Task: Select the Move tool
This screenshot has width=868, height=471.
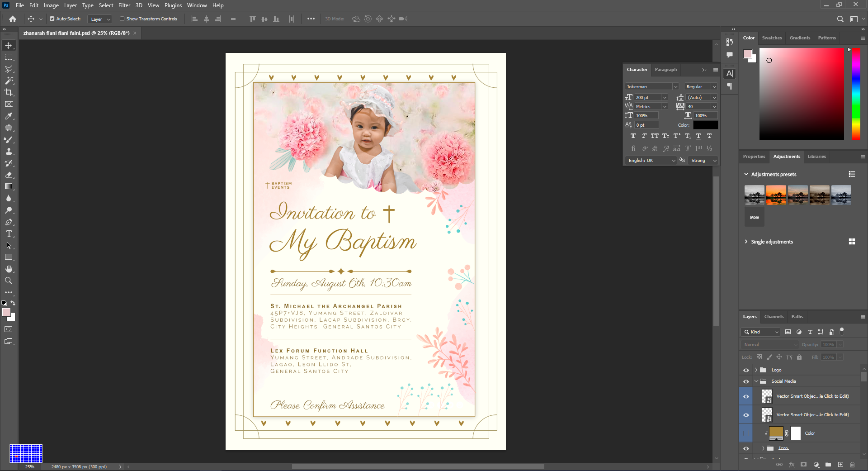Action: pos(9,45)
